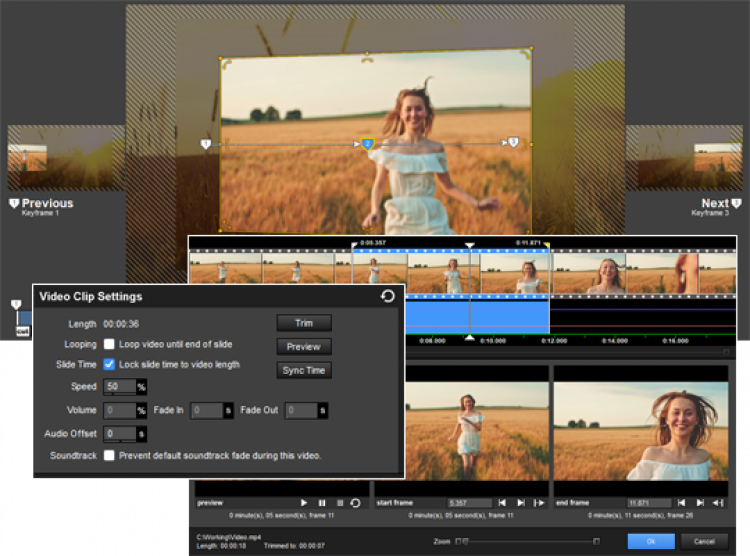The width and height of the screenshot is (750, 556).
Task: Jump to Next Keyframe 3
Action: coord(716,204)
